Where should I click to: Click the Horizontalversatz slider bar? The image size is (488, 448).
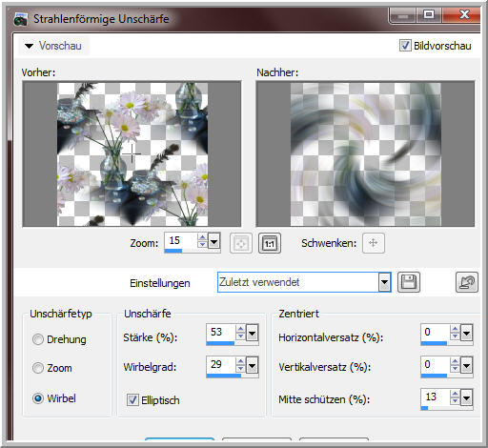click(x=434, y=343)
